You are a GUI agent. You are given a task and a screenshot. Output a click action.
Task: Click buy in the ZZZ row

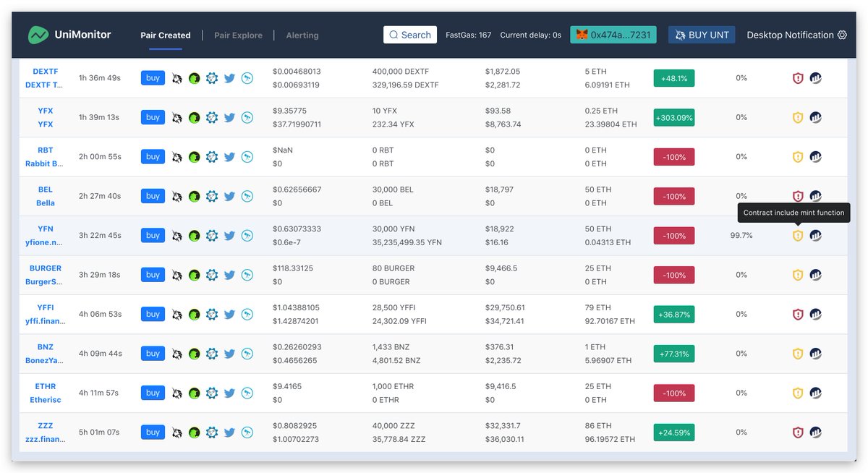[153, 432]
